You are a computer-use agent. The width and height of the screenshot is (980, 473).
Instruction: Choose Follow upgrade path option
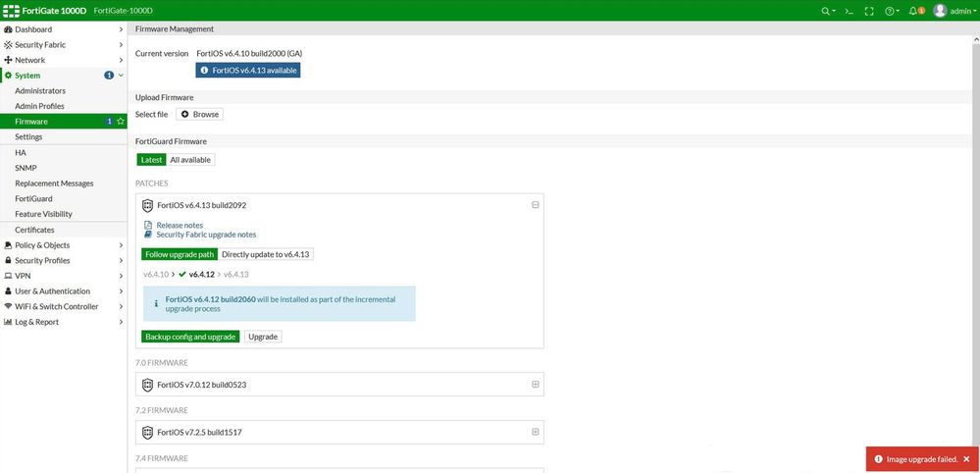[x=180, y=254]
